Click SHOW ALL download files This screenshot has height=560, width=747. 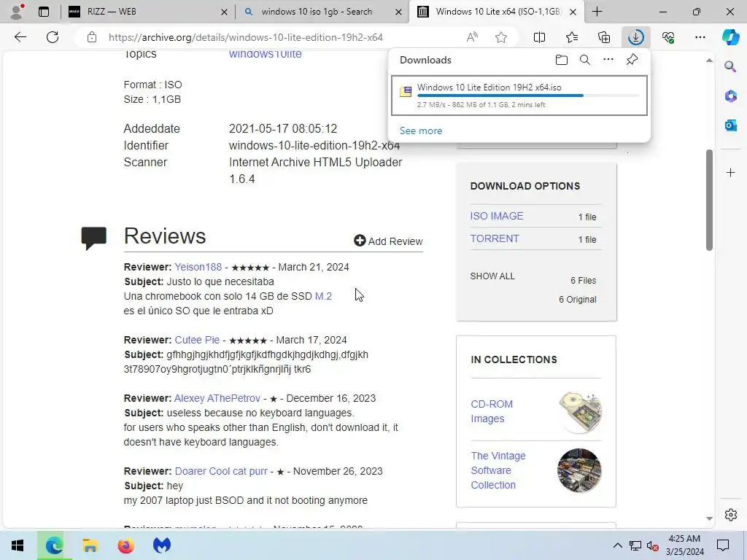click(492, 276)
